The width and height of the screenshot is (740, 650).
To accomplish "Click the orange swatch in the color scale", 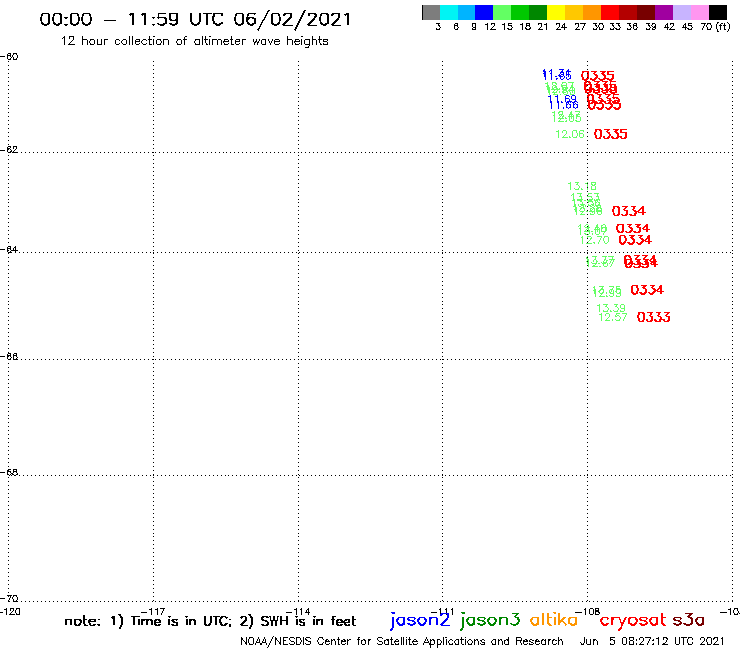I will (x=592, y=12).
